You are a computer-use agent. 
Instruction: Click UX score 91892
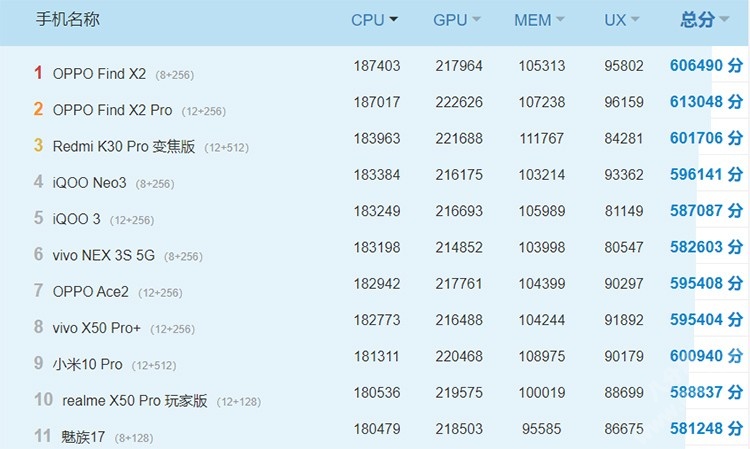pos(624,320)
